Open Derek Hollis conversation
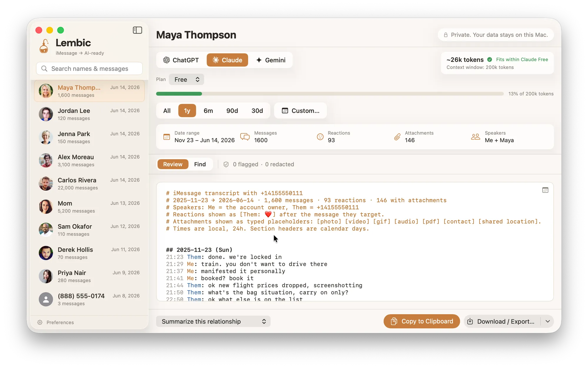 89,253
